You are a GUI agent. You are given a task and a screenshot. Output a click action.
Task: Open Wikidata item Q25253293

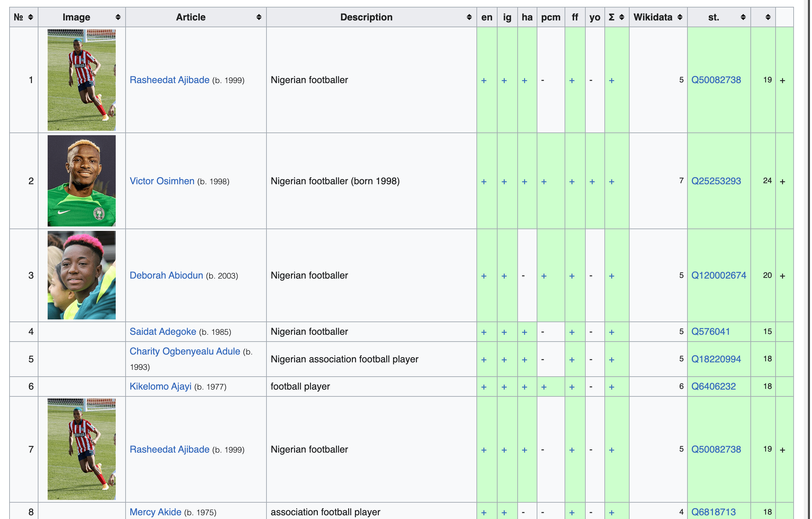[716, 181]
